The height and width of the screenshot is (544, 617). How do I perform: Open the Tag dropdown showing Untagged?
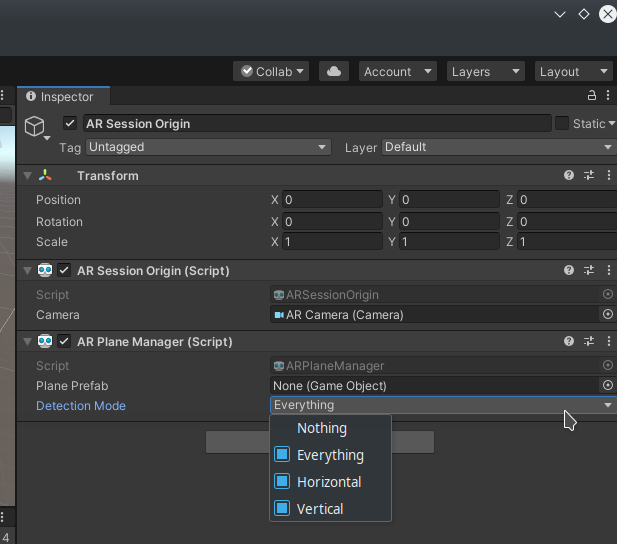coord(208,147)
